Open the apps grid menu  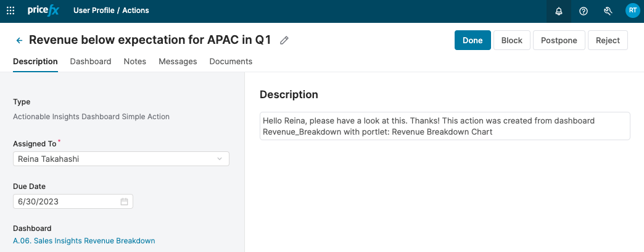pyautogui.click(x=10, y=10)
